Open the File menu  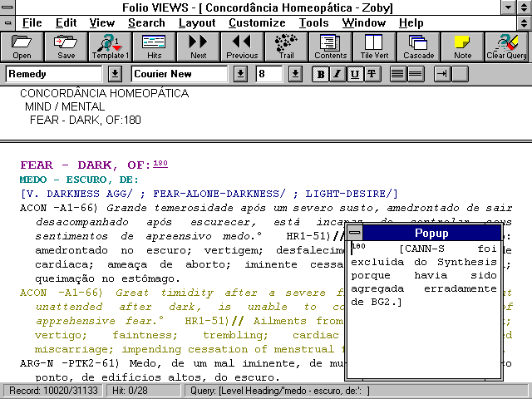point(32,23)
